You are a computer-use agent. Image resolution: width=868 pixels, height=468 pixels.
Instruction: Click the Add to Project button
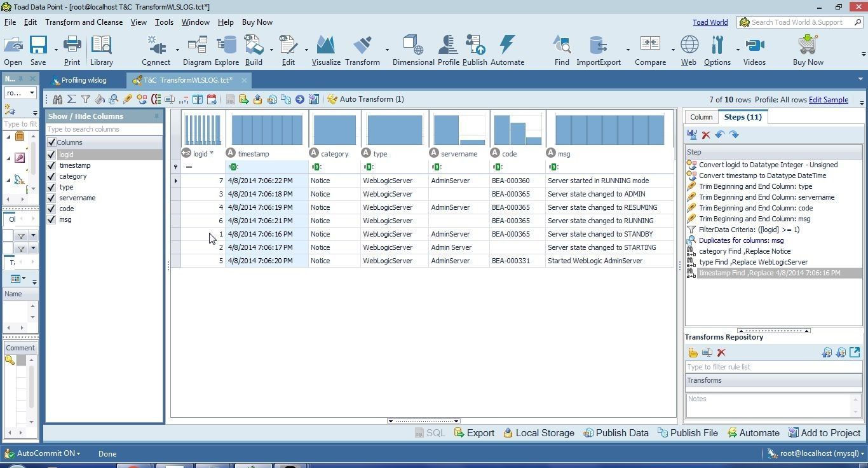(824, 433)
